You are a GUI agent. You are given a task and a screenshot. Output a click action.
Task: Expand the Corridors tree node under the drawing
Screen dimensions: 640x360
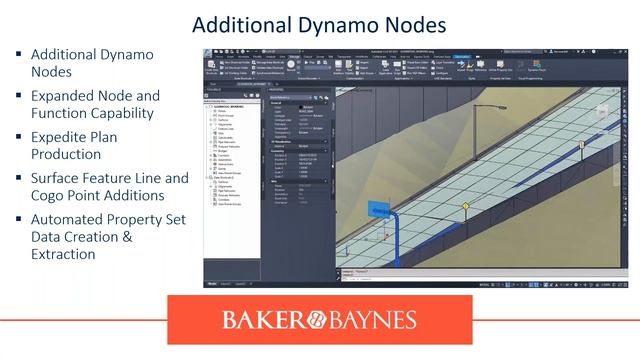[211, 156]
